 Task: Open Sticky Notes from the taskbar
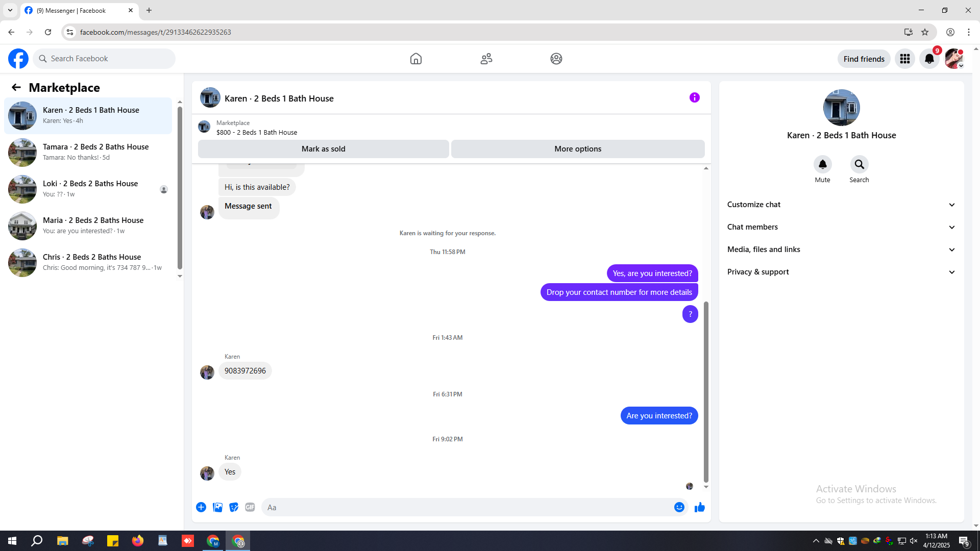tap(112, 541)
